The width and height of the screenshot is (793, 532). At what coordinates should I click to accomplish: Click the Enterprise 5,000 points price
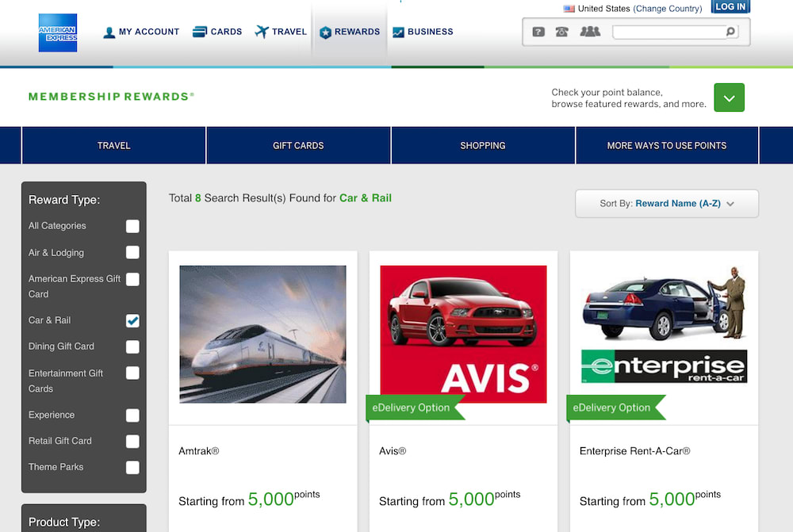coord(685,499)
